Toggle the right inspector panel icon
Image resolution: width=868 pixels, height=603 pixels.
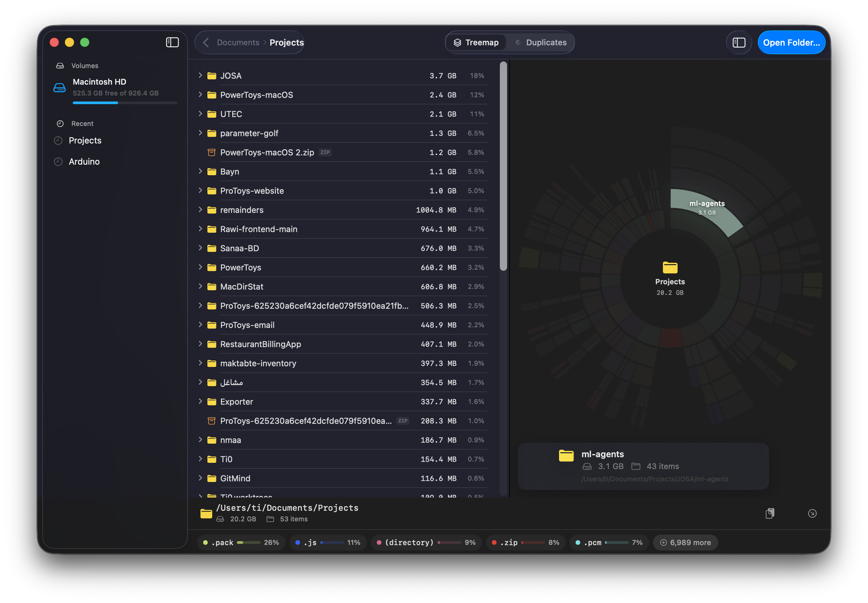(x=739, y=42)
